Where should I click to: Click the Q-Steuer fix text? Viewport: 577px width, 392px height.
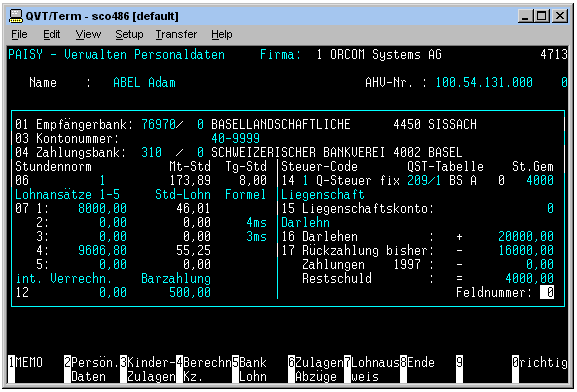click(358, 180)
